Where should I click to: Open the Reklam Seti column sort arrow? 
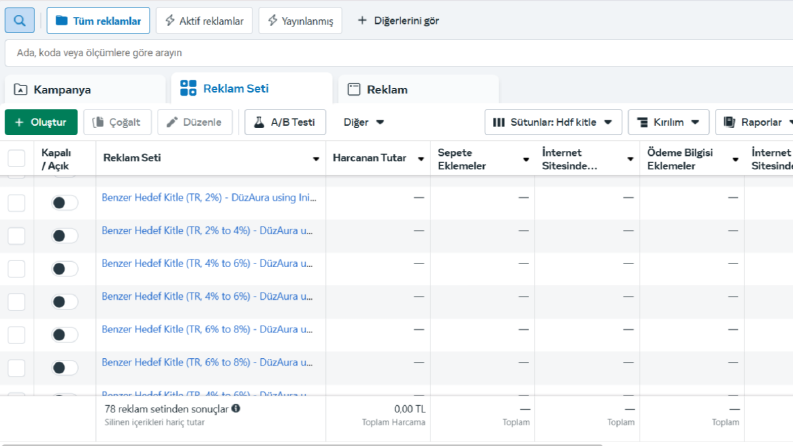point(316,159)
